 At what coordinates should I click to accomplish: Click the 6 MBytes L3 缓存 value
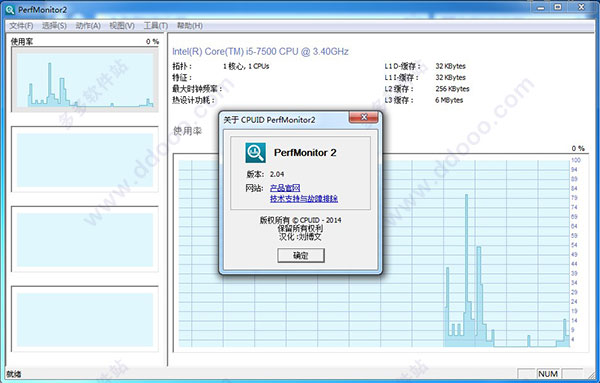pyautogui.click(x=449, y=100)
